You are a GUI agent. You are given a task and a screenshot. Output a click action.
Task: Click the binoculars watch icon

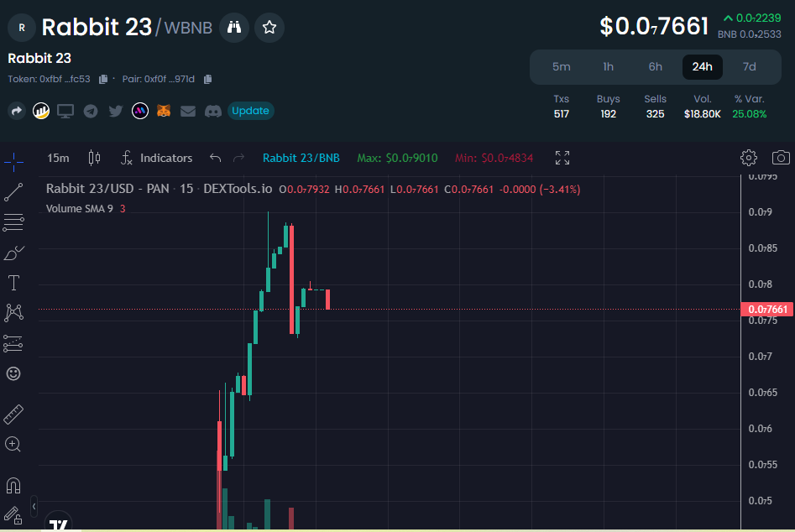point(233,28)
